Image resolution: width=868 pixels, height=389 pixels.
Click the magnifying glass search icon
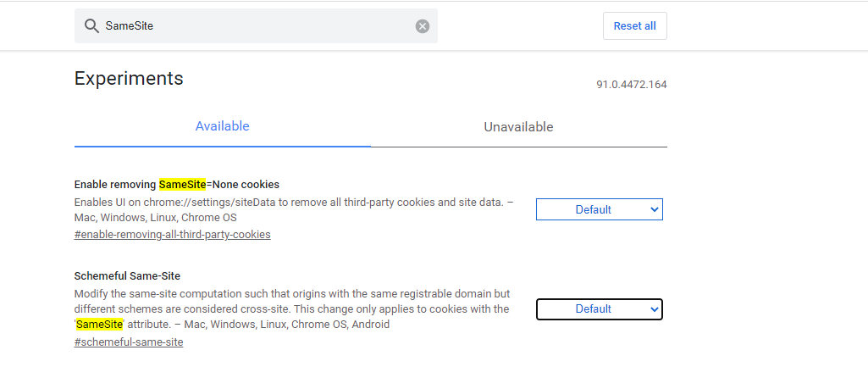point(91,26)
